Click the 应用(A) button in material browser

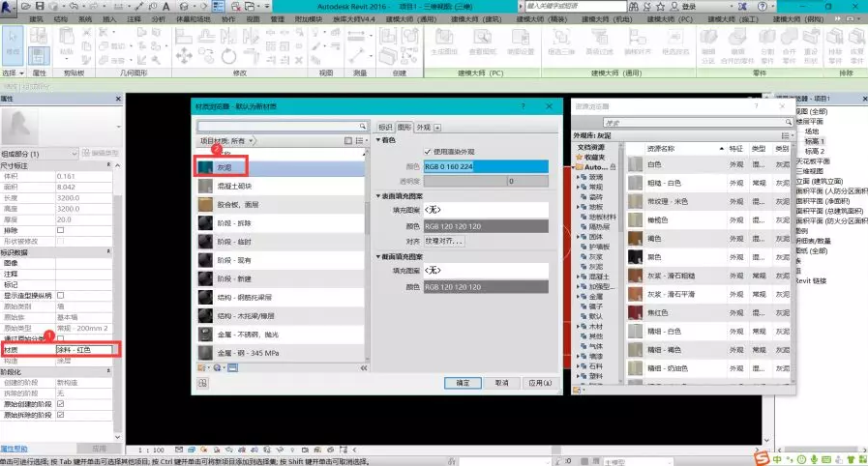(540, 383)
